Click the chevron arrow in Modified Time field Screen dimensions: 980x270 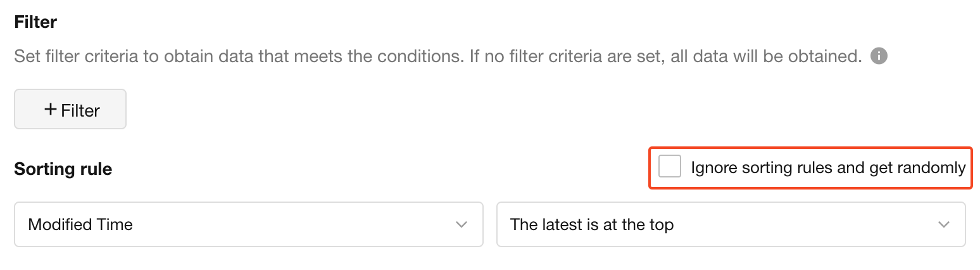pos(462,224)
